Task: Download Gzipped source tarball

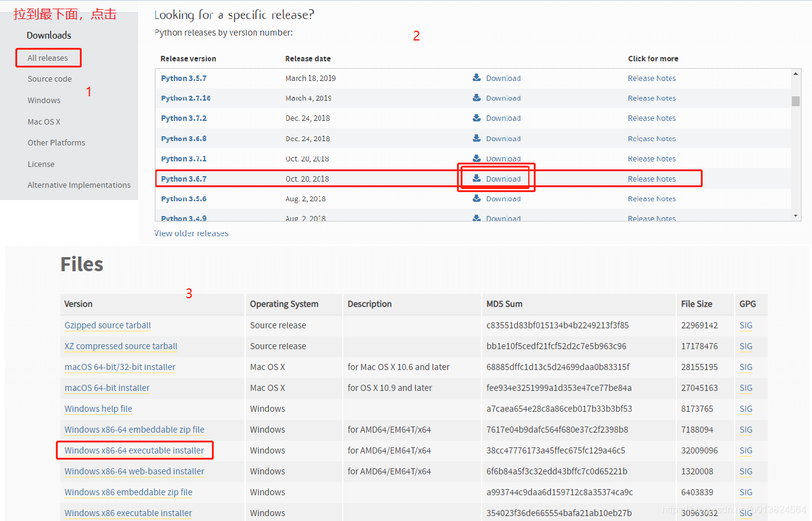Action: 107,325
